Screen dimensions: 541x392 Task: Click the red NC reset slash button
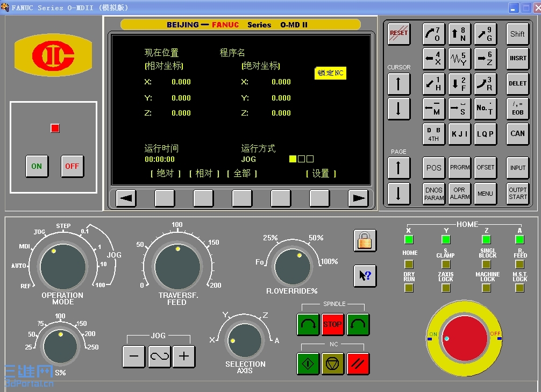(358, 364)
